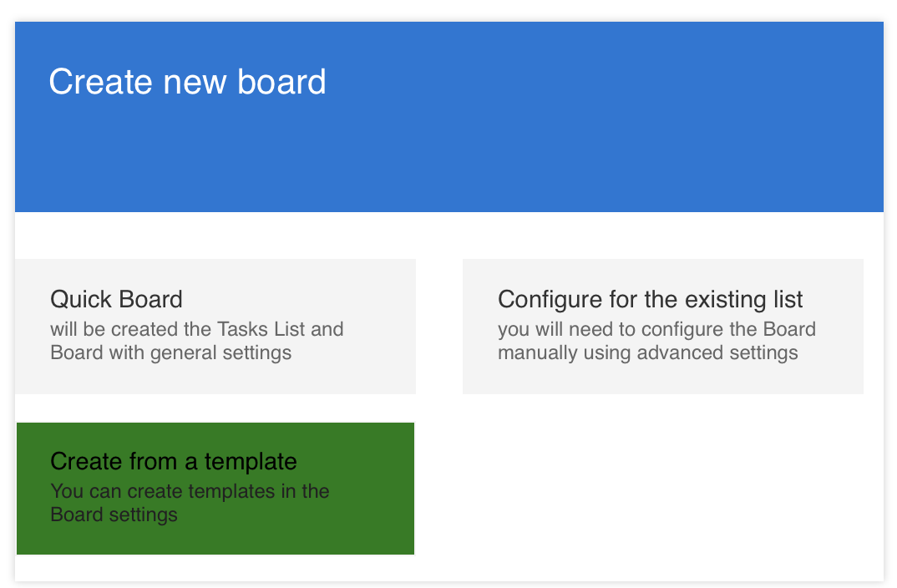Click the manual configuration description text
Image resolution: width=897 pixels, height=588 pixels.
pyautogui.click(x=656, y=341)
